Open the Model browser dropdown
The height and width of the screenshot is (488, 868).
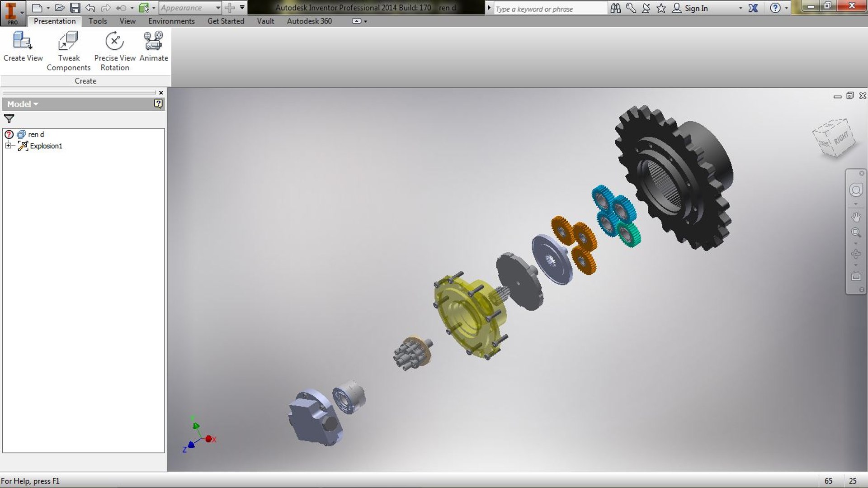pos(23,104)
